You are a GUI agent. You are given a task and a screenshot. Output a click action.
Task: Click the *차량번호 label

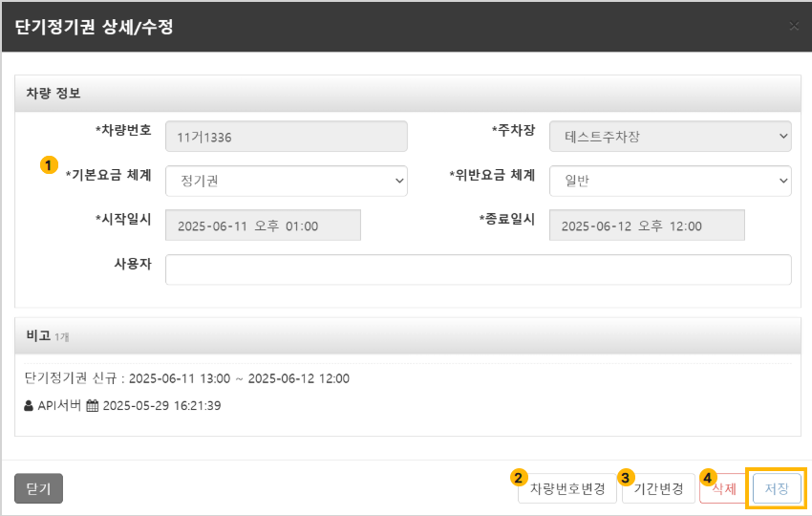pos(123,130)
